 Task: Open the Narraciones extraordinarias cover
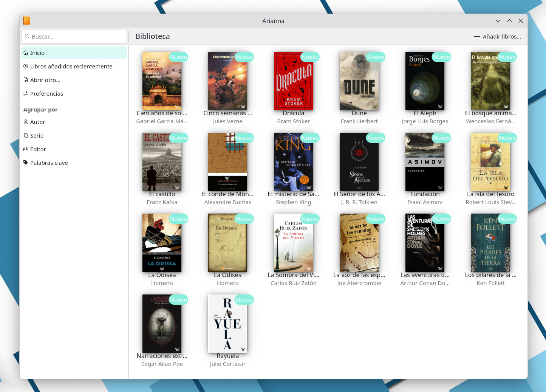coord(162,324)
